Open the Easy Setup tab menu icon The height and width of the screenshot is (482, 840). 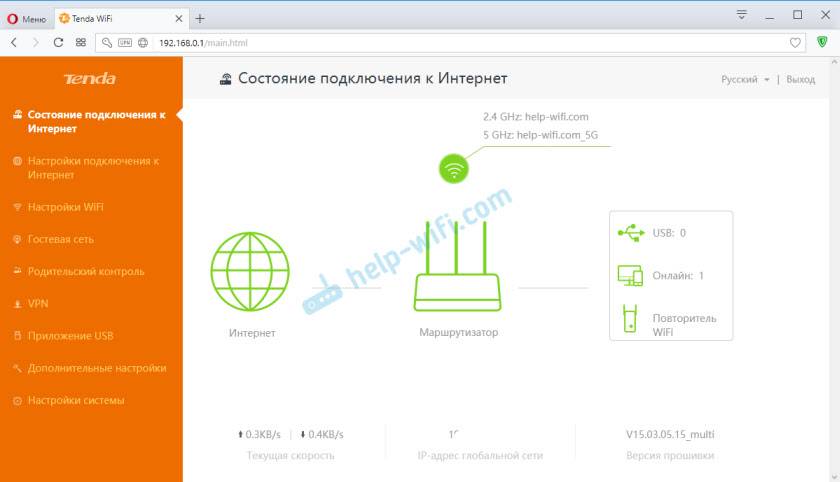[741, 14]
